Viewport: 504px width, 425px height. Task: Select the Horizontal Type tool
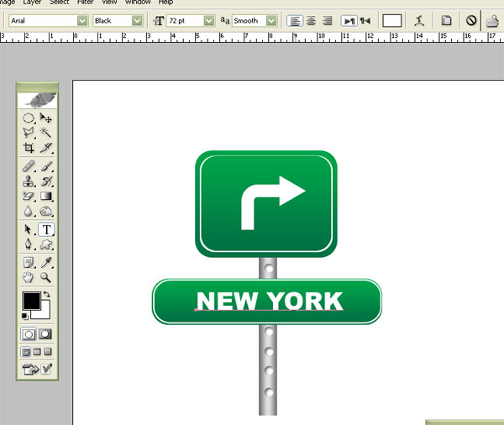pos(46,229)
